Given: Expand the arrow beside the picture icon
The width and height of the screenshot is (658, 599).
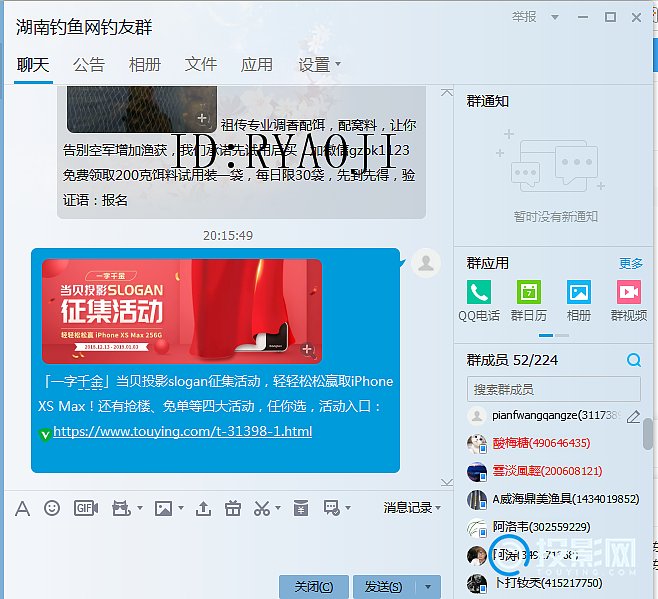Looking at the screenshot, I should coord(181,508).
